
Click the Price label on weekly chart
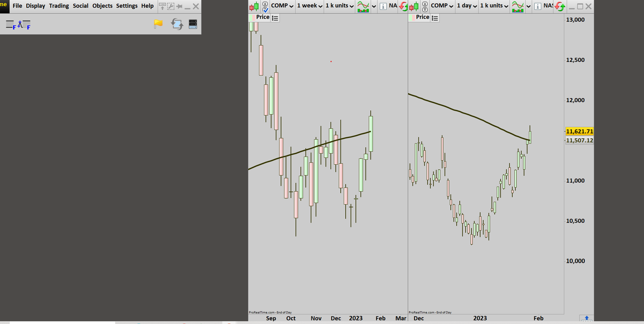point(263,17)
